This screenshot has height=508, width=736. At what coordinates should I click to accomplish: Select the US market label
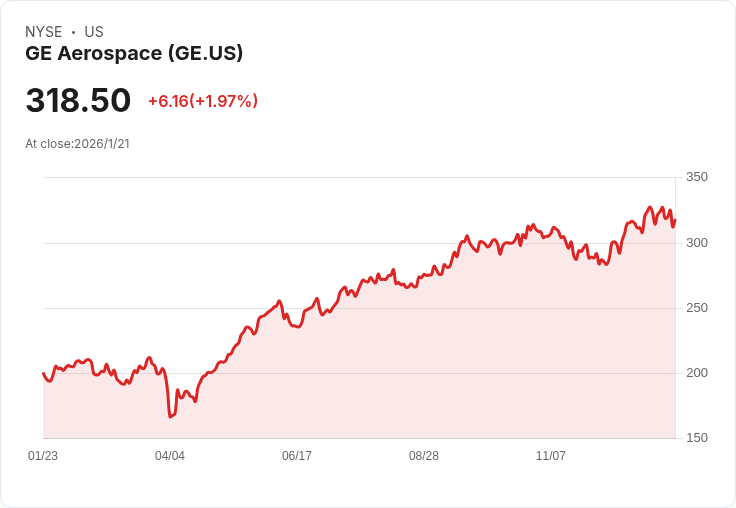[x=94, y=32]
